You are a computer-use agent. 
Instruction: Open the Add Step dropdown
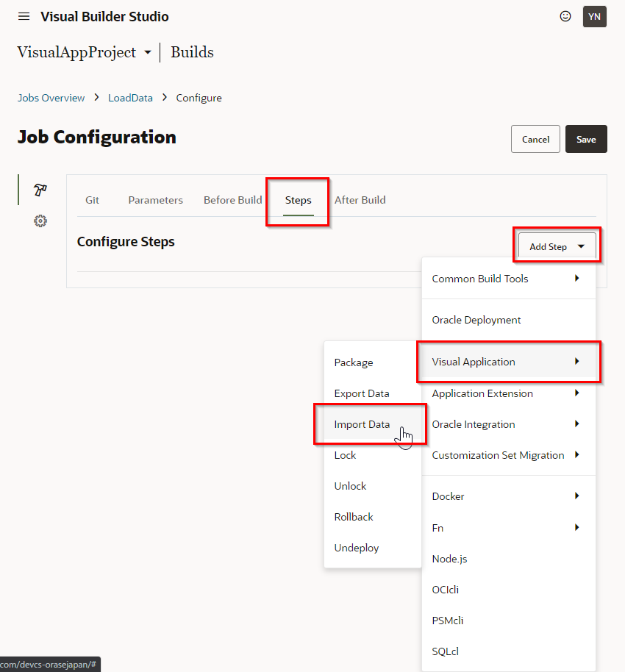(557, 247)
